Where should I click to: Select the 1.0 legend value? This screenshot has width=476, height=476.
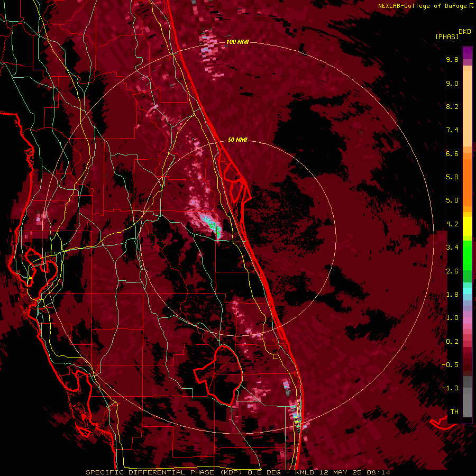pyautogui.click(x=452, y=318)
